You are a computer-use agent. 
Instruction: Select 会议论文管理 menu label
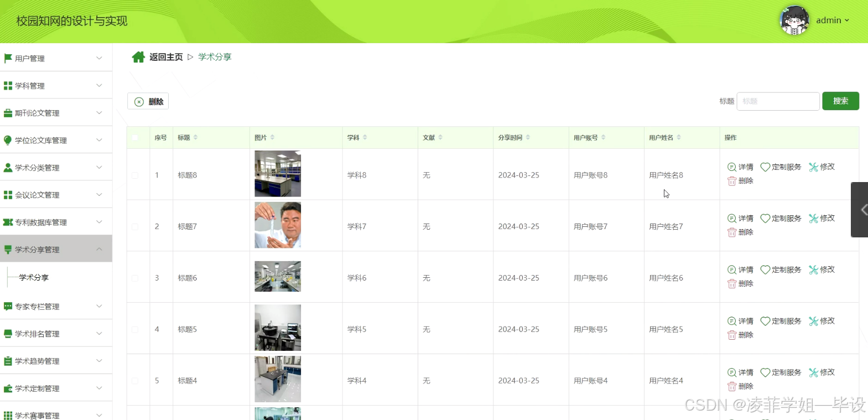pos(37,195)
